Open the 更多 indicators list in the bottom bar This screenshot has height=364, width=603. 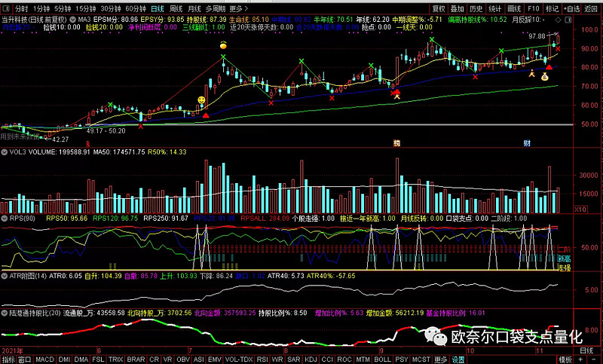pyautogui.click(x=441, y=359)
